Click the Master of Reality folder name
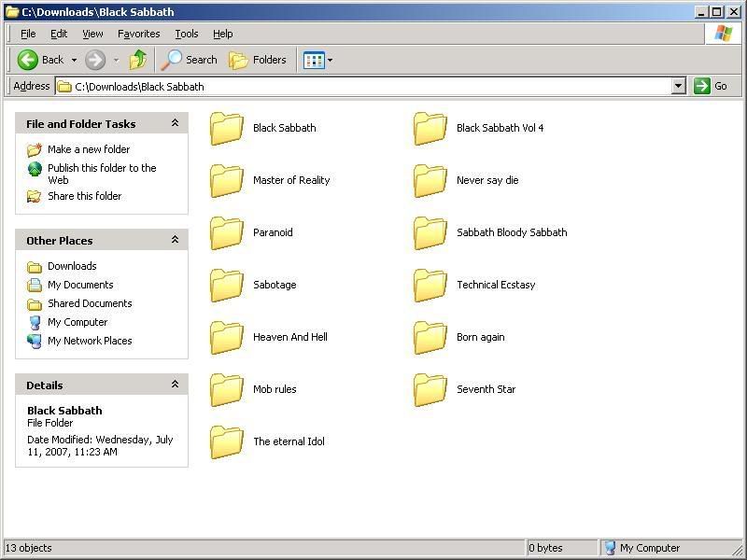The width and height of the screenshot is (747, 560). (x=291, y=180)
